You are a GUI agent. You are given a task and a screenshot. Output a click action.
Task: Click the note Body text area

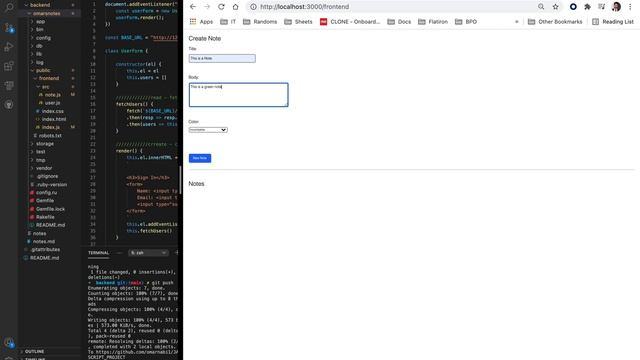pos(238,95)
